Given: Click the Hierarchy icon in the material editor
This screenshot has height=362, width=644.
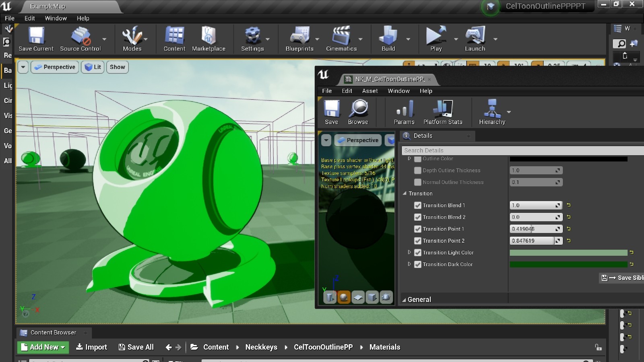Looking at the screenshot, I should (x=492, y=112).
